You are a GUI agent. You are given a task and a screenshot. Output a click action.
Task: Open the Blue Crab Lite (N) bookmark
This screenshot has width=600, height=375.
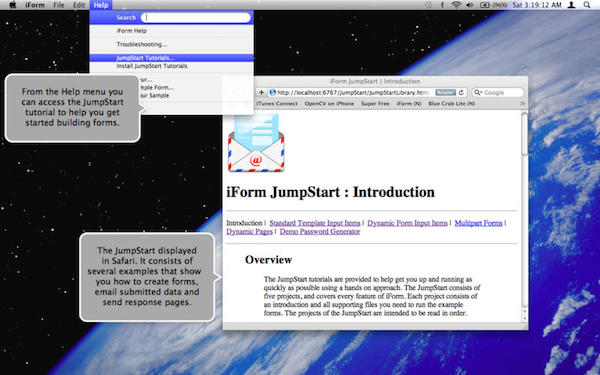pyautogui.click(x=452, y=104)
